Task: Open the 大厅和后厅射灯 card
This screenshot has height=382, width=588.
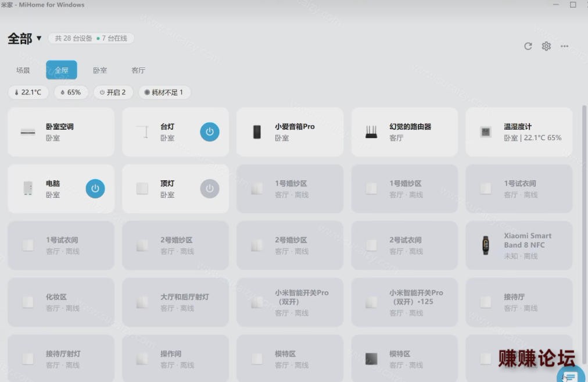Action: pyautogui.click(x=175, y=302)
